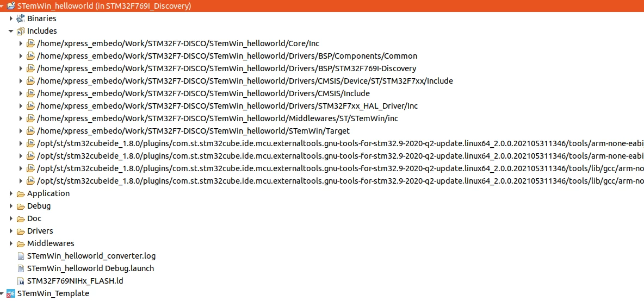The width and height of the screenshot is (644, 301).
Task: Expand the Device/ST/STM32F7xx/Include path
Action: pyautogui.click(x=21, y=81)
